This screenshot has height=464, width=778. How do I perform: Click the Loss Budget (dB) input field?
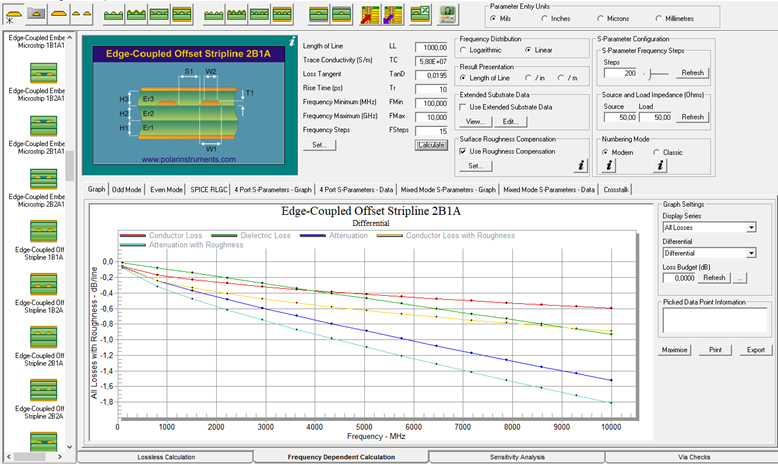pos(679,278)
